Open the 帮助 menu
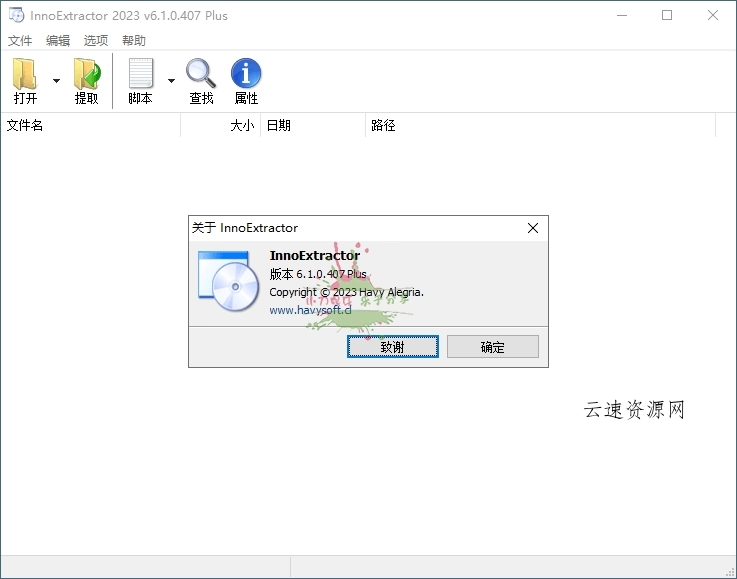 point(134,40)
